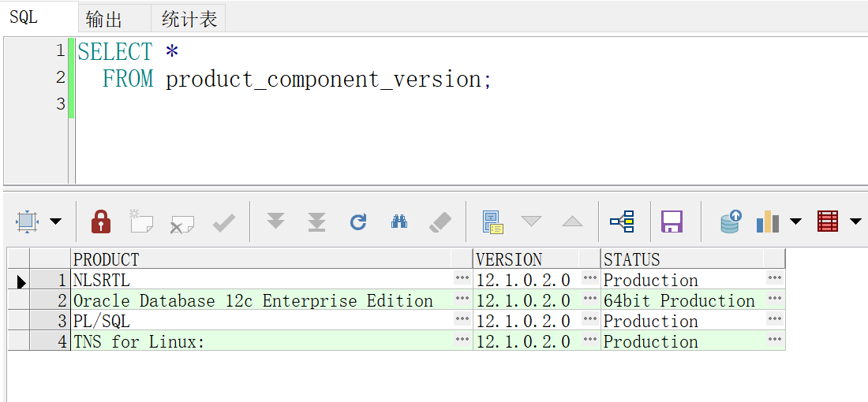Click the export to database icon

pyautogui.click(x=731, y=221)
